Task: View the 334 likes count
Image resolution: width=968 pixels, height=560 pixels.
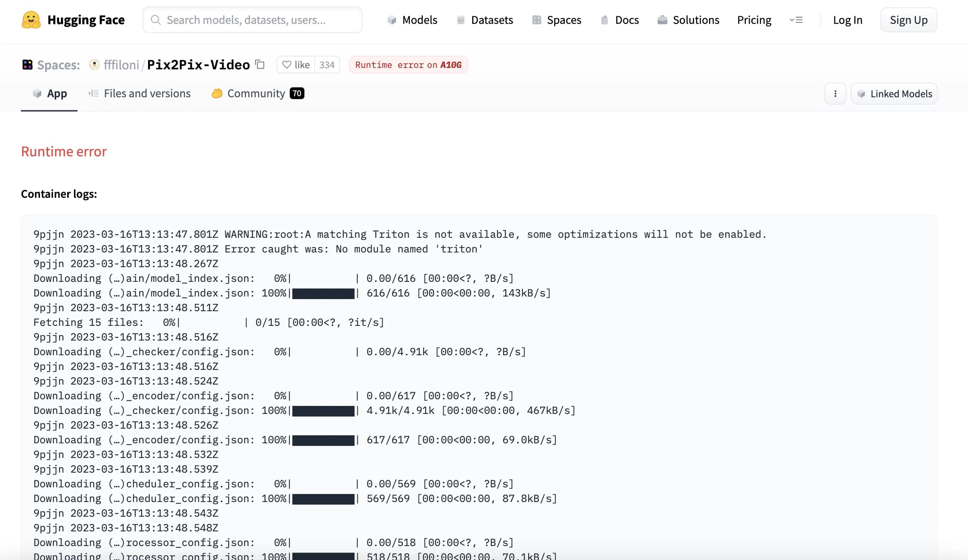Action: click(x=327, y=65)
